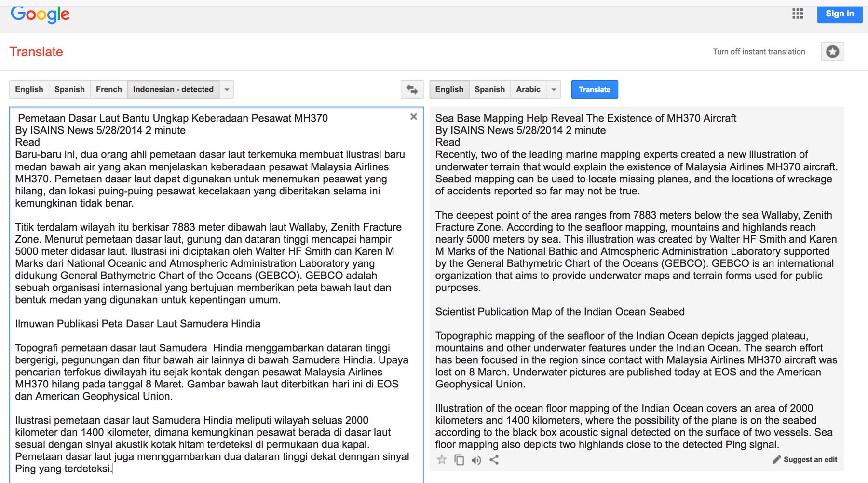Copy the translation with copy icon
Image resolution: width=868 pixels, height=483 pixels.
[x=459, y=460]
